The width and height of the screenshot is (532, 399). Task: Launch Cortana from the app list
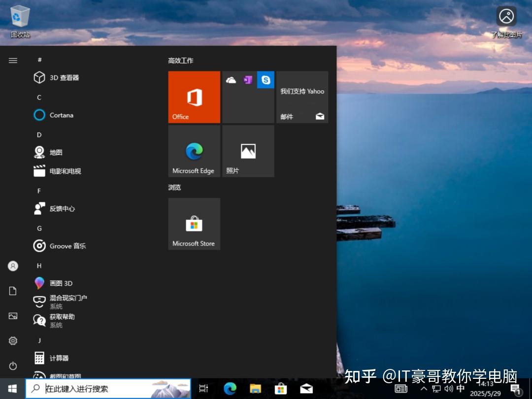click(x=61, y=115)
